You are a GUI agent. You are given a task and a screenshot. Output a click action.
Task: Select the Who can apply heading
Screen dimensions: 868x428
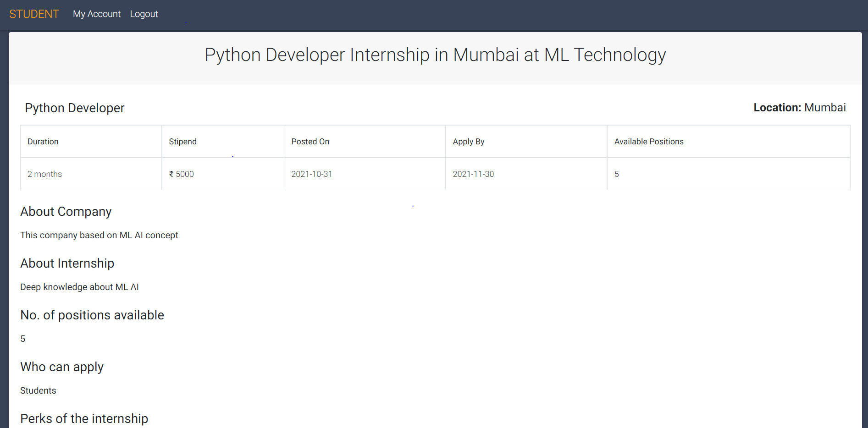61,367
